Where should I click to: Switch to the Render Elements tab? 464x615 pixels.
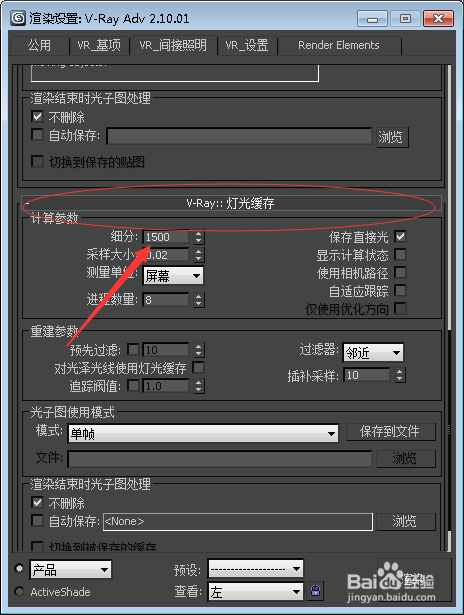pyautogui.click(x=339, y=45)
